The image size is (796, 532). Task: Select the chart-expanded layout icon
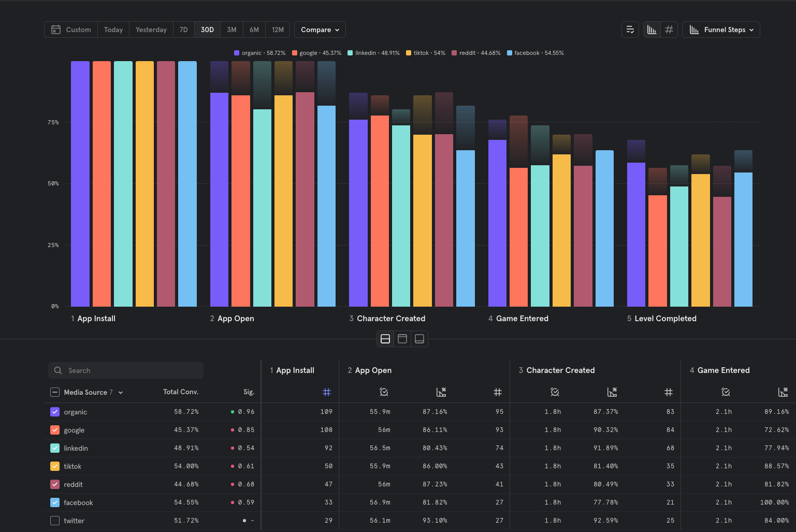(x=419, y=339)
